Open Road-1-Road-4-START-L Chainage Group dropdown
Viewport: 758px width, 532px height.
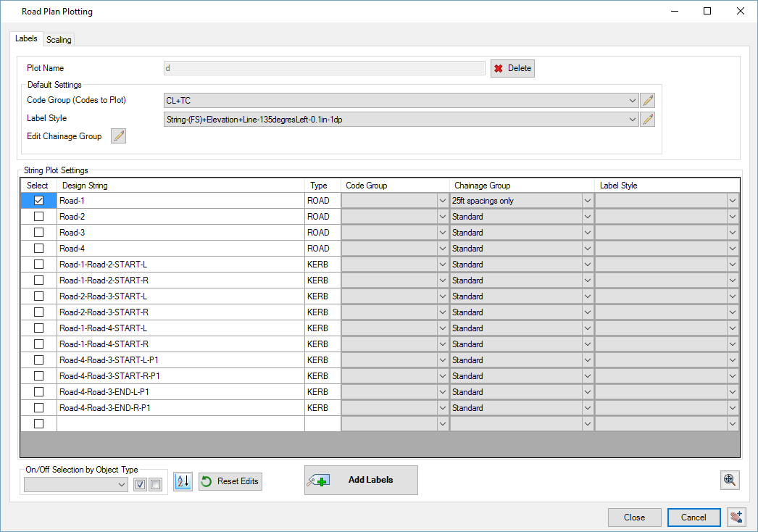coord(588,328)
